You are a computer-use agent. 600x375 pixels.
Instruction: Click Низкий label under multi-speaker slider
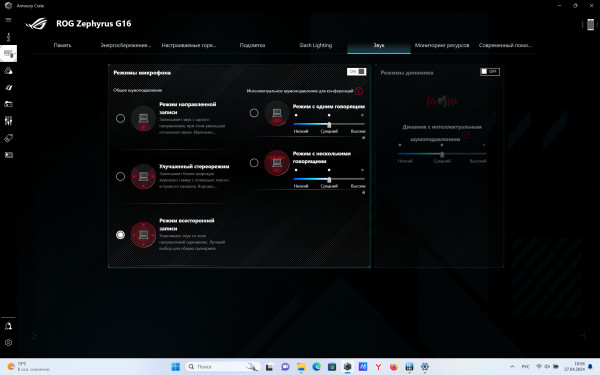301,186
